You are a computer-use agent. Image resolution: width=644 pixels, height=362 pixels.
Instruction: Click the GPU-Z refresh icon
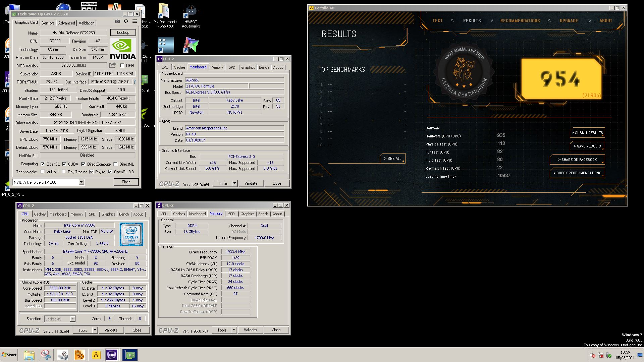click(x=126, y=21)
